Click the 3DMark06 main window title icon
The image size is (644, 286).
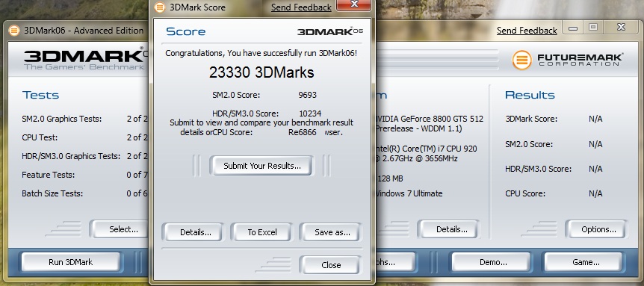14,31
